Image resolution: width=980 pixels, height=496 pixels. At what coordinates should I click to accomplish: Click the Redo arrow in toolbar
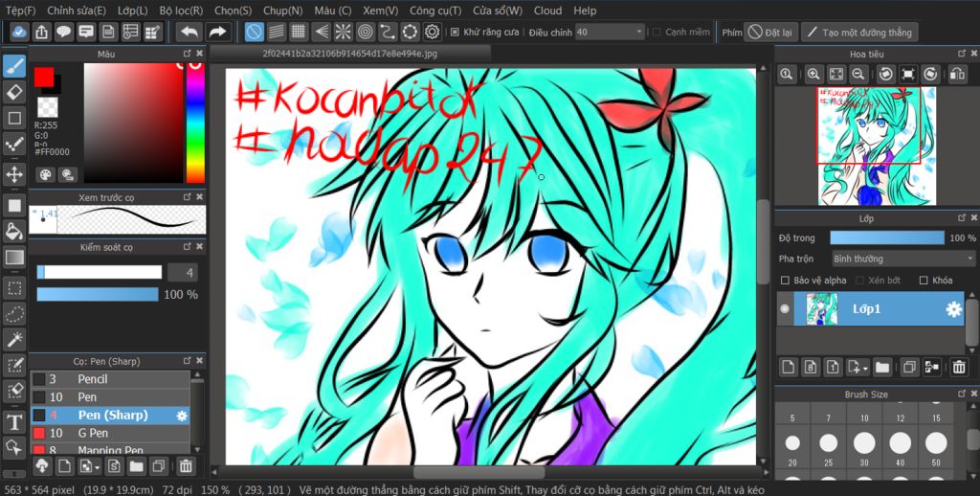(217, 32)
